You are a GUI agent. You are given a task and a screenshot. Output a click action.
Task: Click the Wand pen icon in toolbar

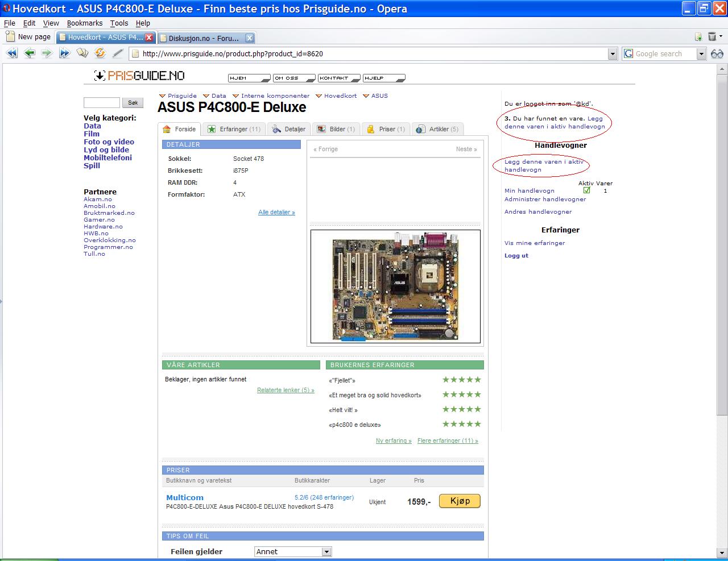[118, 53]
